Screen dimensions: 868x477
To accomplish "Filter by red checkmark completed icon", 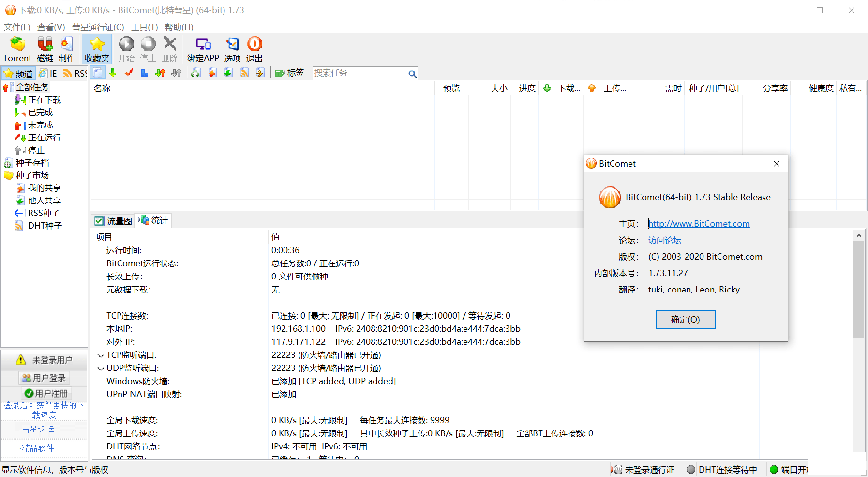I will tap(129, 73).
